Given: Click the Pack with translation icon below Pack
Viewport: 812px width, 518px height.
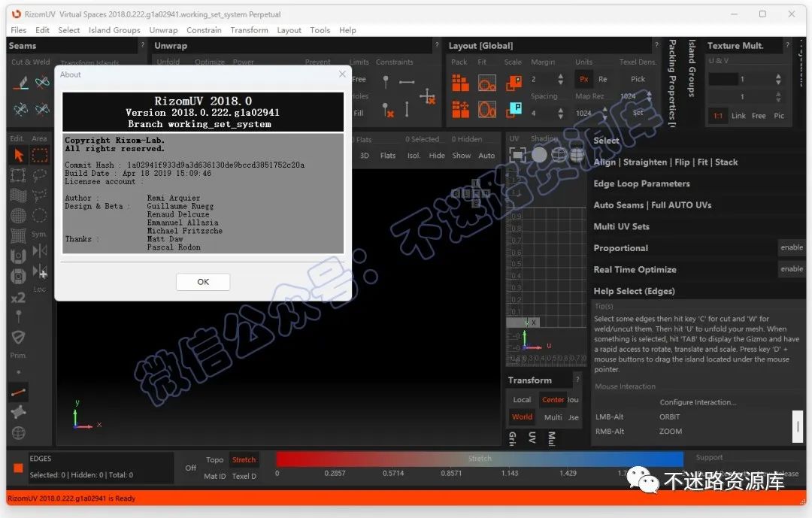Looking at the screenshot, I should (x=460, y=109).
